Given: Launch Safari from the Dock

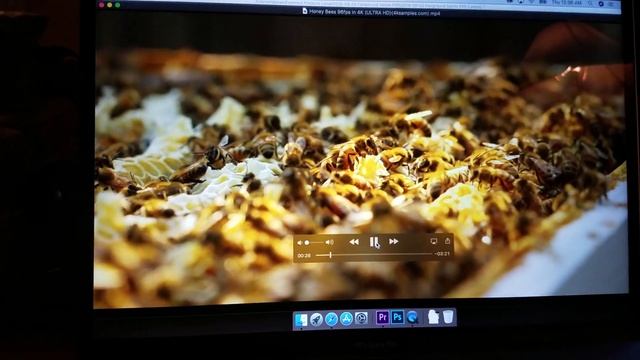Looking at the screenshot, I should click(x=331, y=319).
